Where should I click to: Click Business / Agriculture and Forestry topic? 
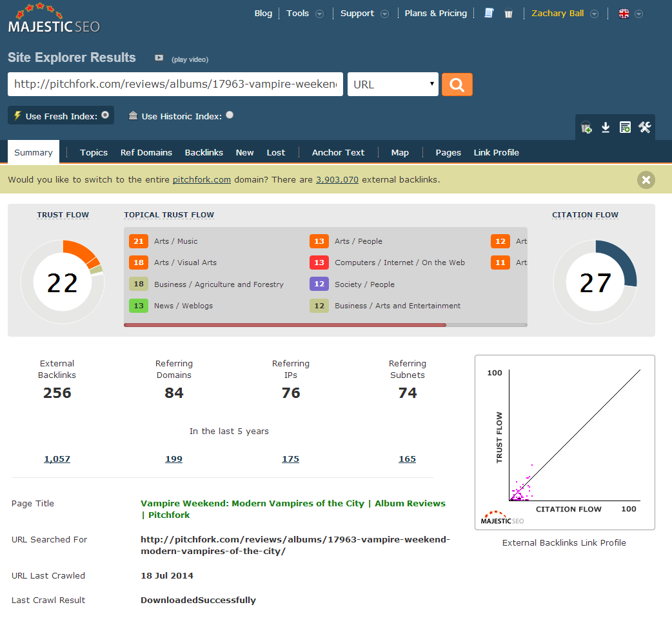click(219, 284)
